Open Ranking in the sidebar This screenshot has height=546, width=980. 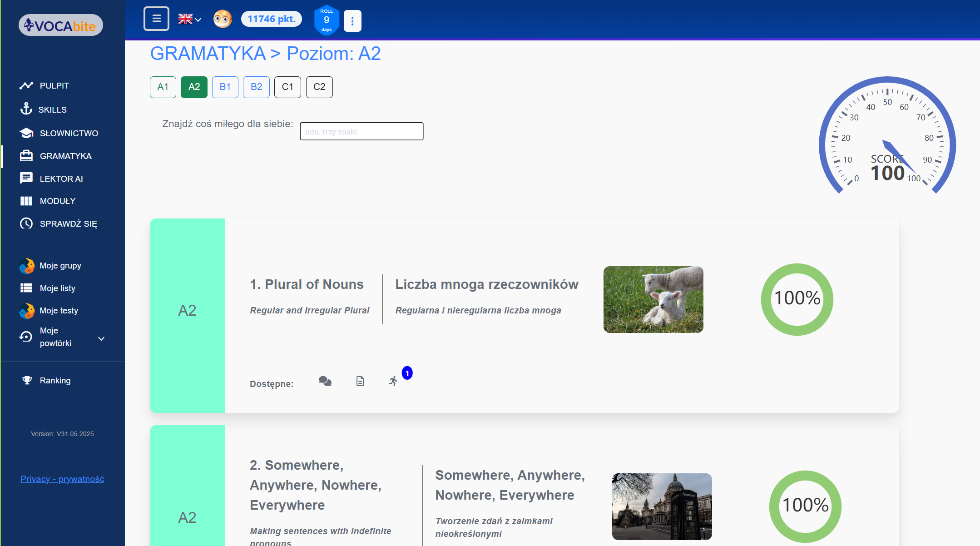pyautogui.click(x=55, y=381)
